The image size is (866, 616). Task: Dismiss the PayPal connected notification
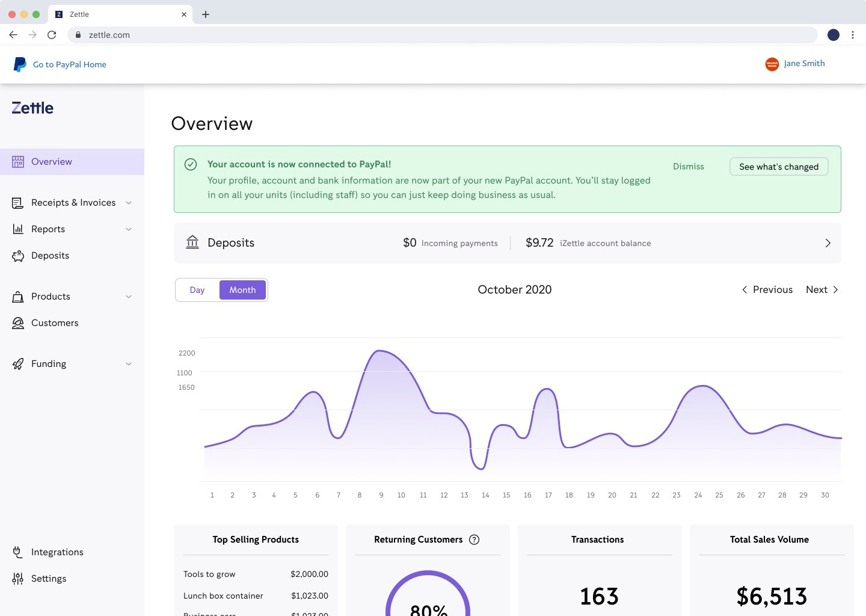[688, 167]
